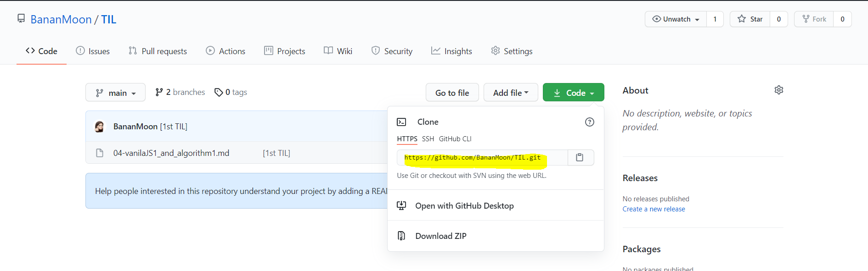The height and width of the screenshot is (271, 868).
Task: Click Download ZIP
Action: tap(496, 236)
